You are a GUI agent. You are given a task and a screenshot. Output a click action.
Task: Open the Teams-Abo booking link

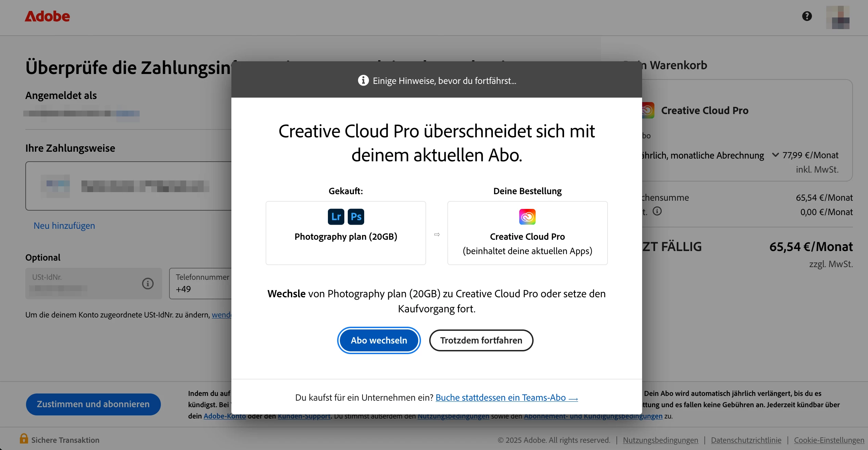506,398
